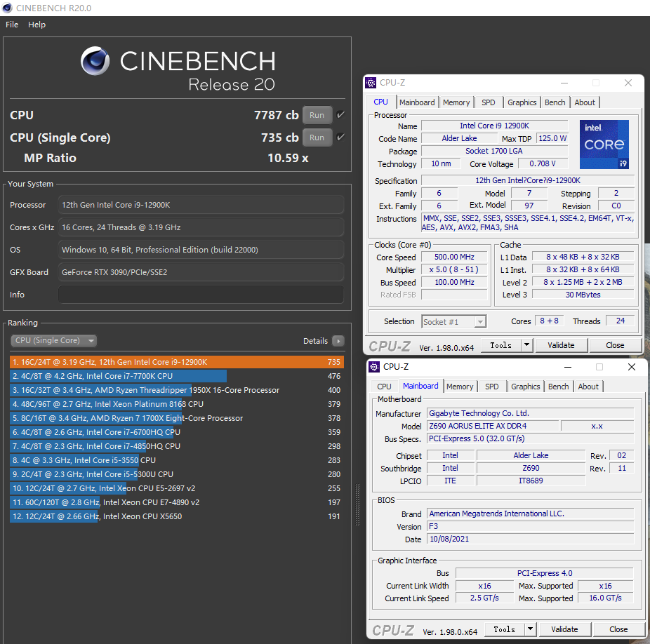Click the empty Info text field

point(201,295)
